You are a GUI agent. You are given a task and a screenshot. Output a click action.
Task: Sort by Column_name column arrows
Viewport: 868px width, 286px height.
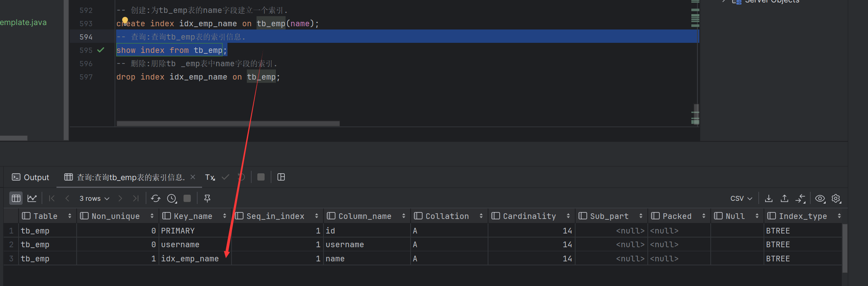point(404,216)
